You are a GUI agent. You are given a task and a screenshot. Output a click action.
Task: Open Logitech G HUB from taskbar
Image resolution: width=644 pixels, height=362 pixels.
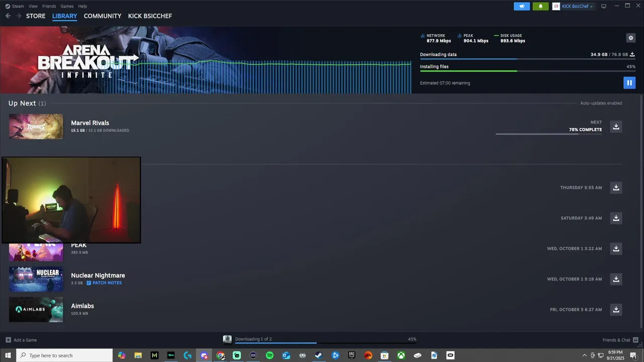pos(187,355)
